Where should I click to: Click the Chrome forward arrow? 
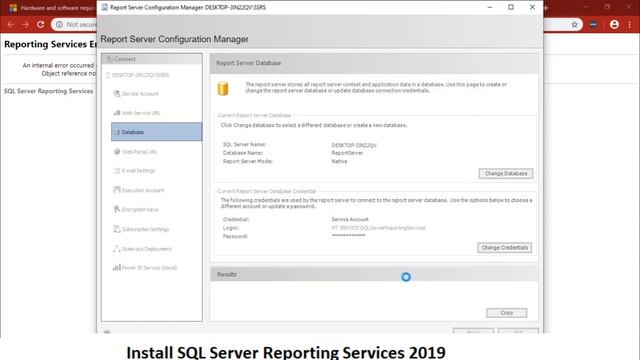pos(25,24)
